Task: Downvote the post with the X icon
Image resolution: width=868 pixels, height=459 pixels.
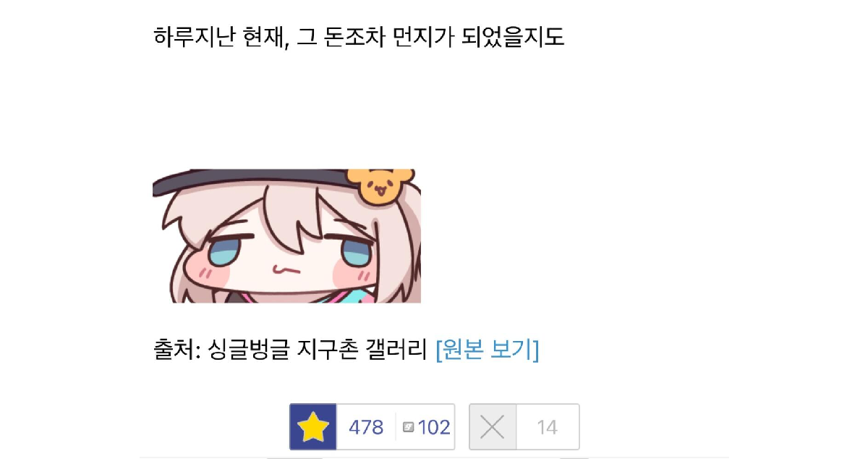Action: pos(493,427)
